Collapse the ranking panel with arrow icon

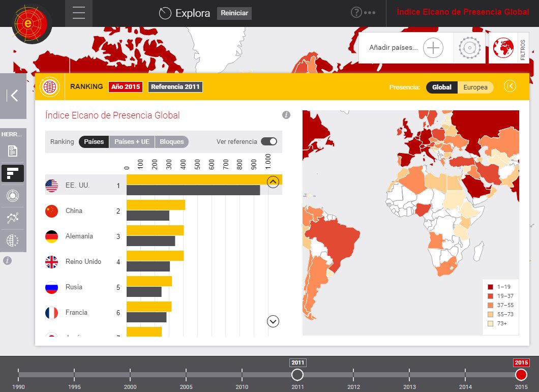(510, 86)
